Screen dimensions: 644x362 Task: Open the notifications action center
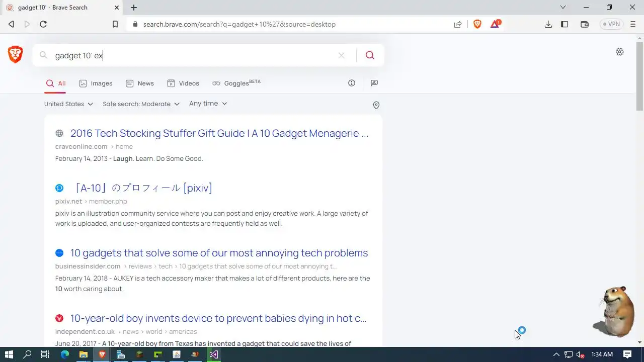click(627, 354)
